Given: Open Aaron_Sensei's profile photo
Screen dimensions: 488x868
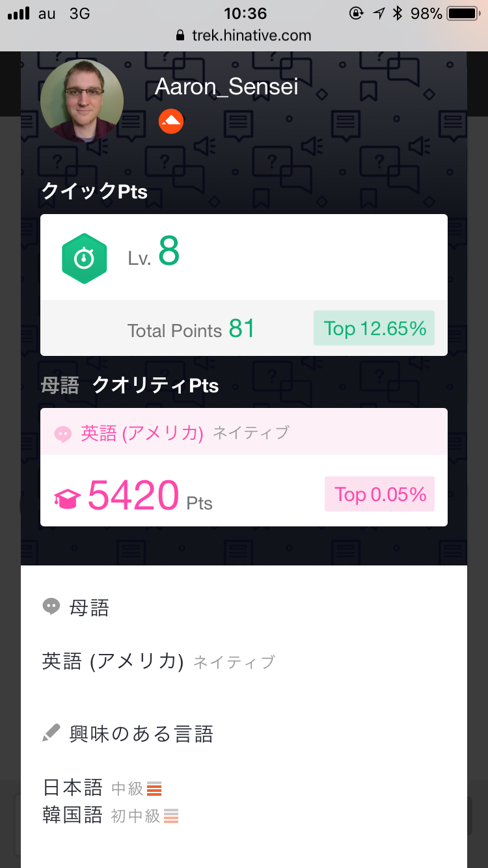Looking at the screenshot, I should pyautogui.click(x=82, y=101).
